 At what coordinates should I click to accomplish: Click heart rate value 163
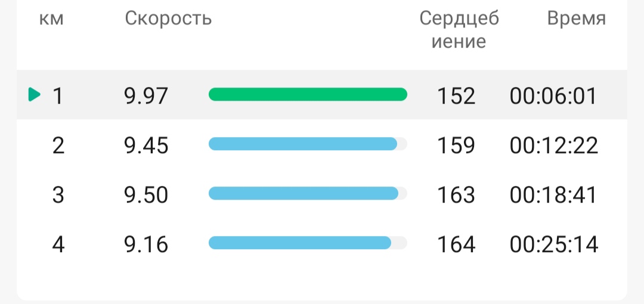456,195
